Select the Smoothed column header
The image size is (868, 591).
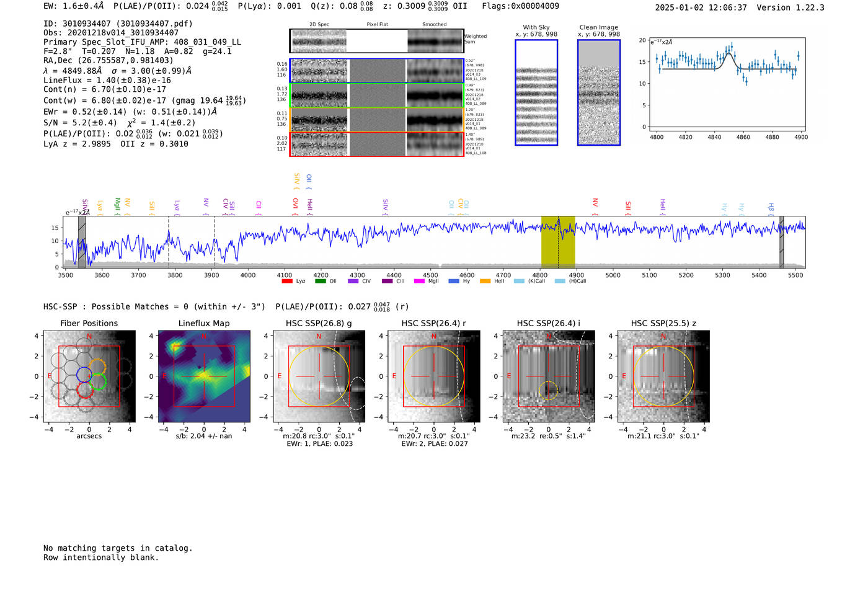pos(434,25)
